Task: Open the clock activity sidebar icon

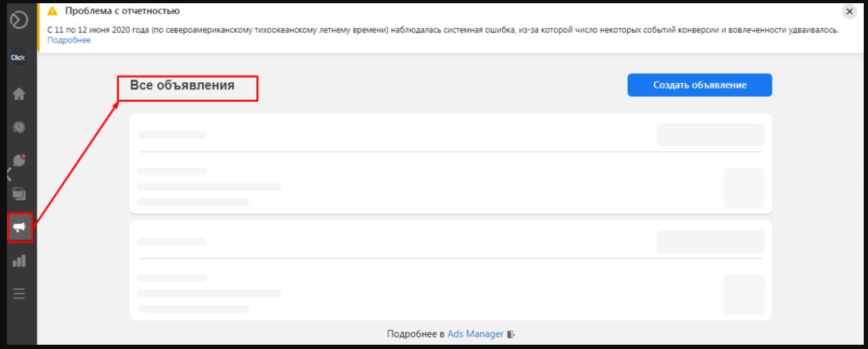Action: [19, 127]
